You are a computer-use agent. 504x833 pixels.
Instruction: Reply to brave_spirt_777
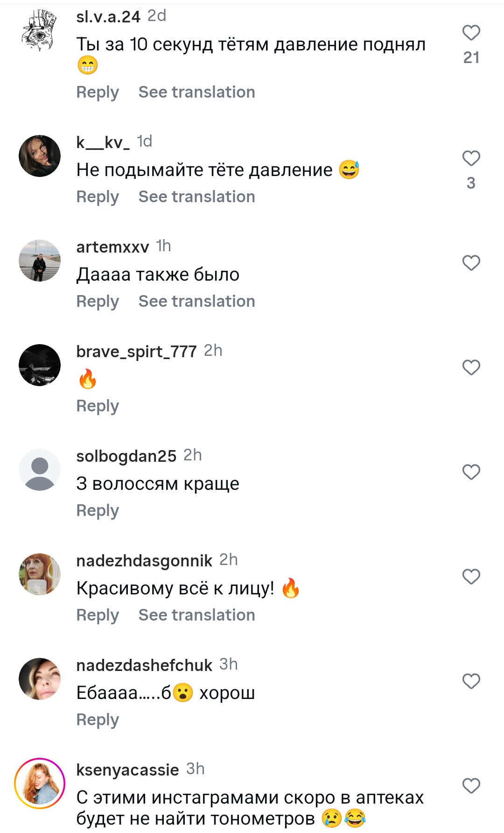click(98, 406)
